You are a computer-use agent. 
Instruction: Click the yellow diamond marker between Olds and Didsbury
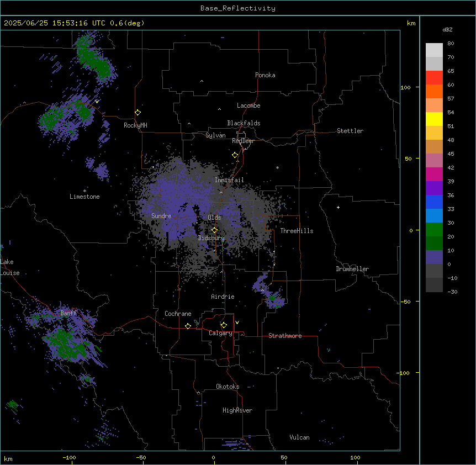(214, 230)
